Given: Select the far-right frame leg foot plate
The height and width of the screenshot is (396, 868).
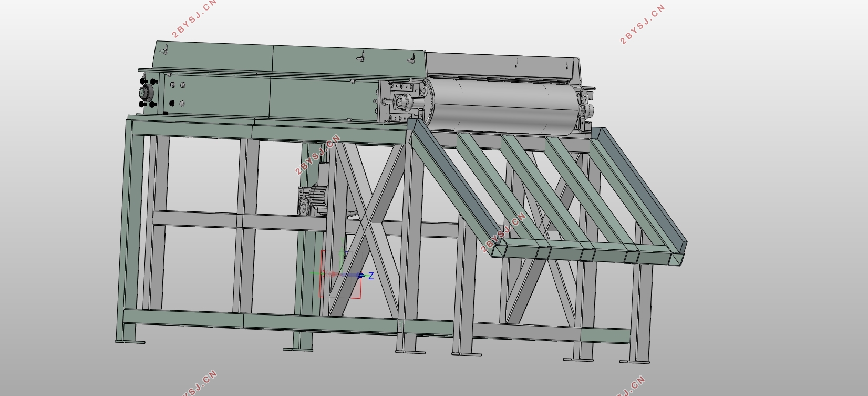Looking at the screenshot, I should (635, 361).
